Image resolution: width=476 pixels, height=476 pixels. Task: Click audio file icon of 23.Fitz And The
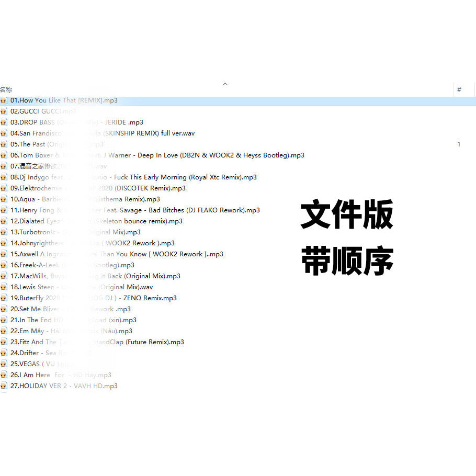4,342
